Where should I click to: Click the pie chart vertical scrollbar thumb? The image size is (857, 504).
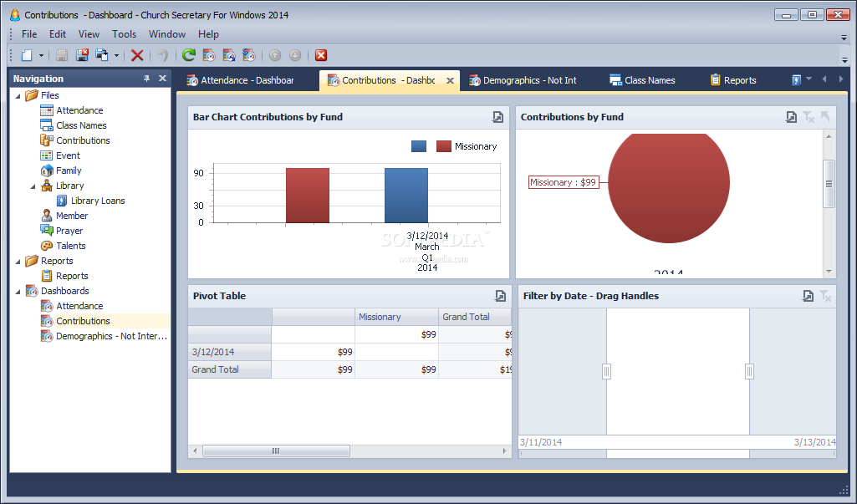click(829, 184)
